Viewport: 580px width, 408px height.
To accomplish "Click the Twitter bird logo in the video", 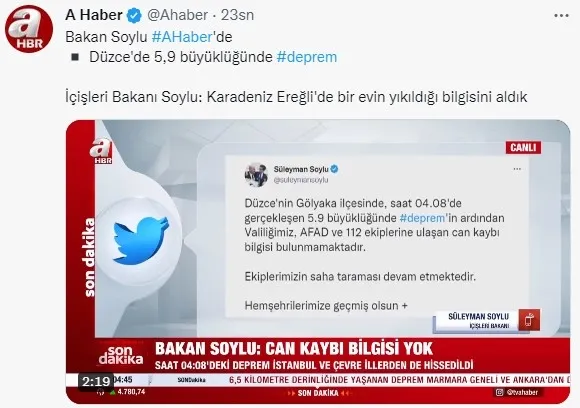I will pos(141,241).
